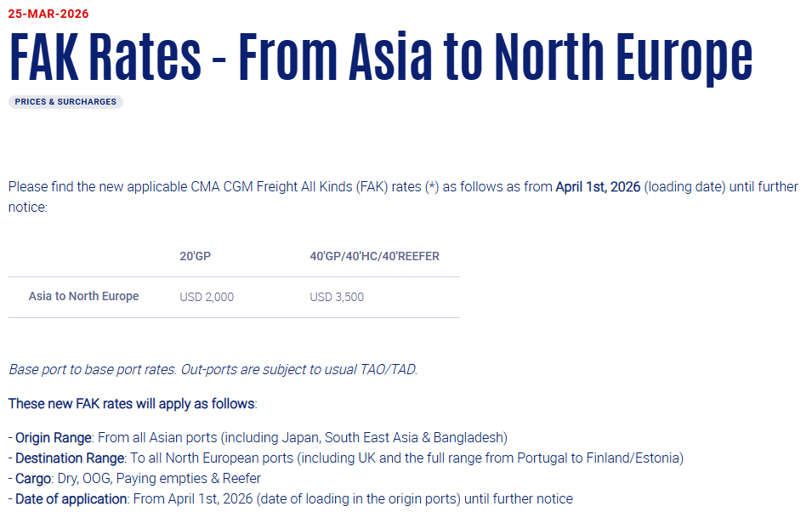The height and width of the screenshot is (529, 812).
Task: Click the (*) asterisk marker in intro
Action: [x=432, y=186]
